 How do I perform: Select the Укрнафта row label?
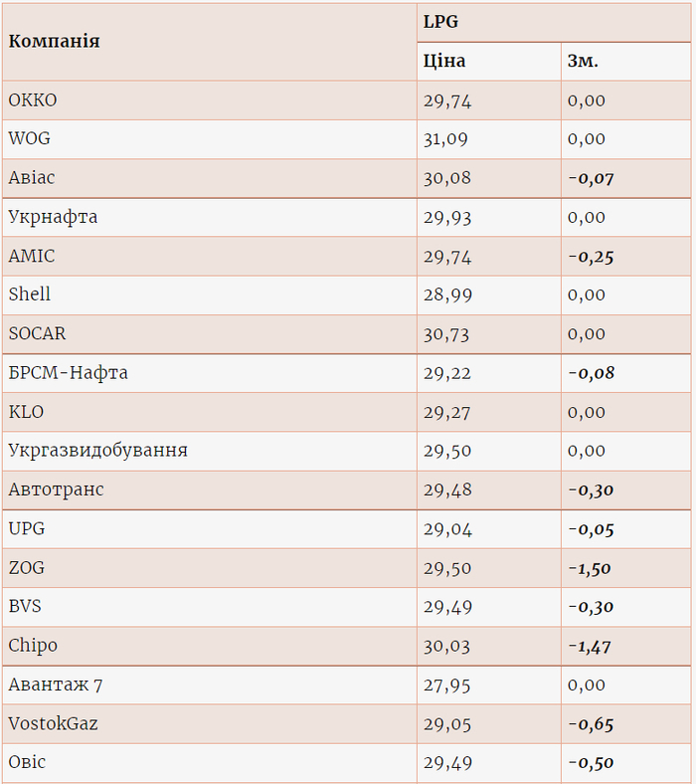53,216
